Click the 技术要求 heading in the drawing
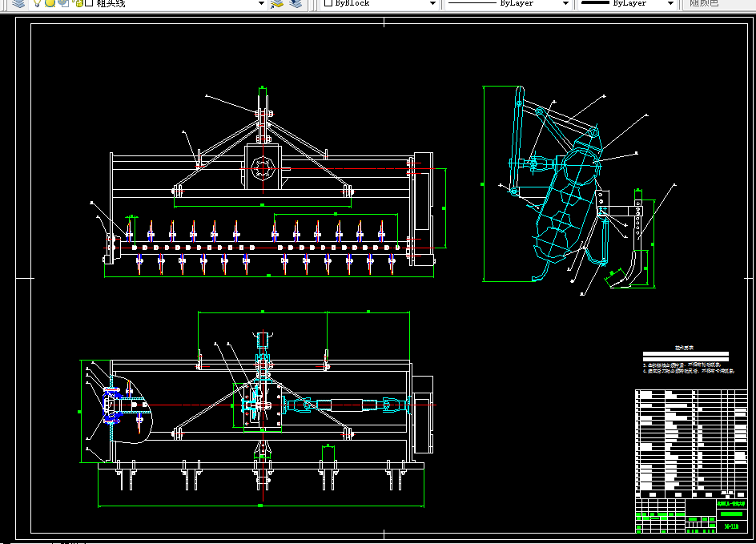 (x=684, y=347)
